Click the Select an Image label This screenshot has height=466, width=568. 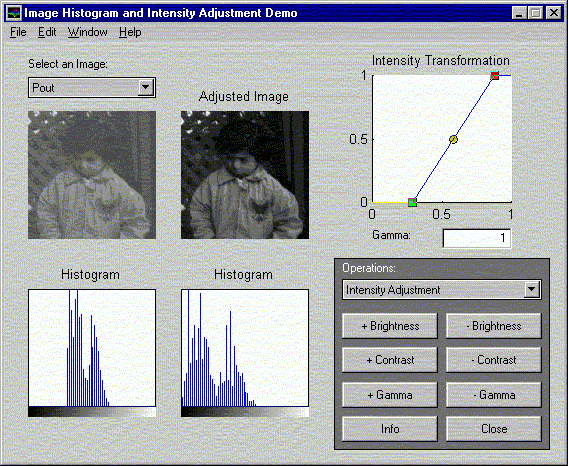(68, 64)
